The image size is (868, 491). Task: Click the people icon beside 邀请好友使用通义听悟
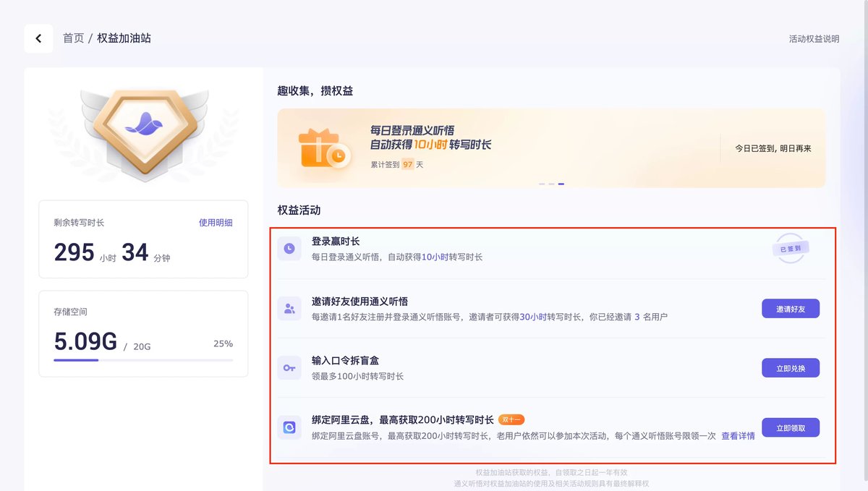(x=289, y=308)
